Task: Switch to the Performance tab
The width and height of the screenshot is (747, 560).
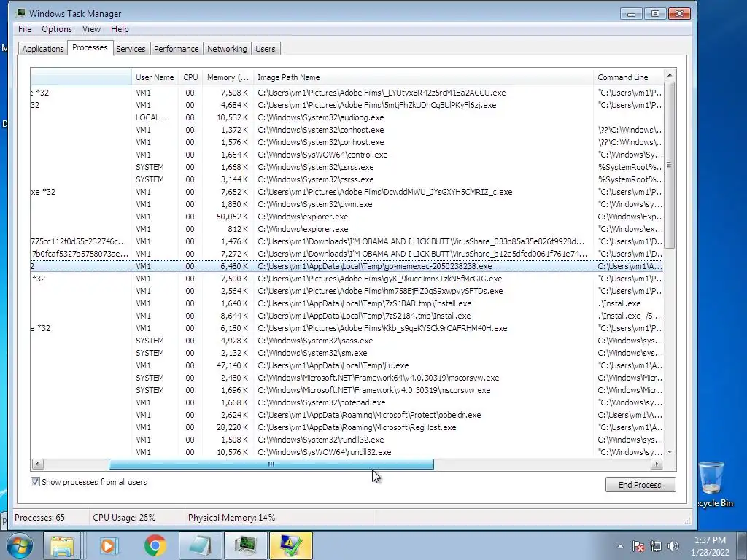Action: click(176, 49)
